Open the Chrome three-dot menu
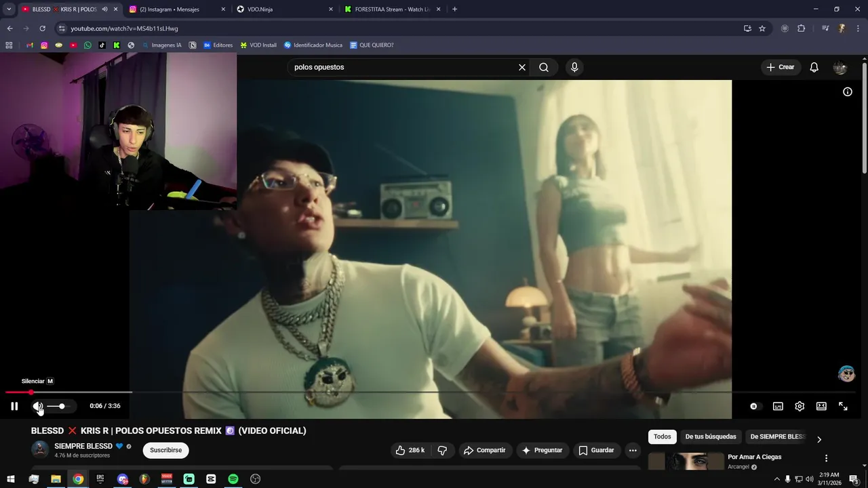 858,28
